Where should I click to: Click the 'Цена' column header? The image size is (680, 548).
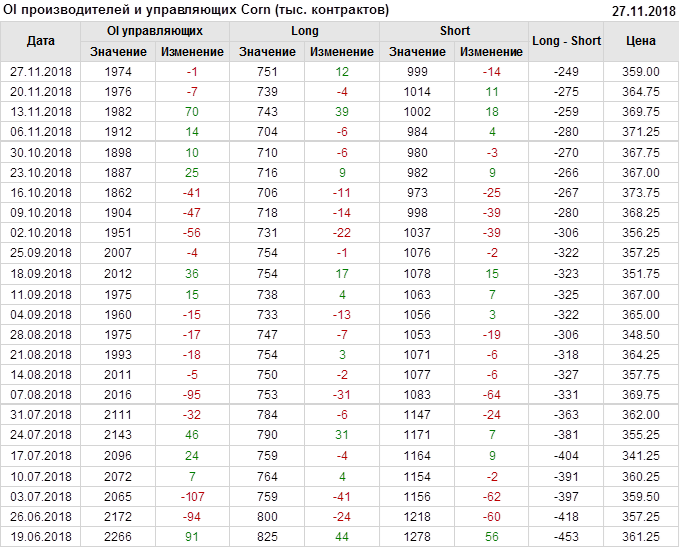[x=641, y=41]
